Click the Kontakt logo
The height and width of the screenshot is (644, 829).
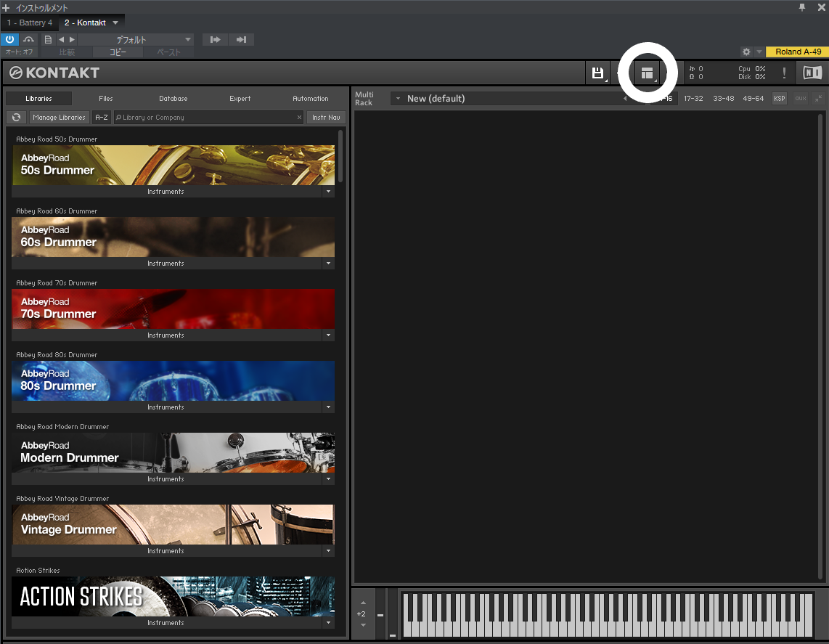(54, 73)
